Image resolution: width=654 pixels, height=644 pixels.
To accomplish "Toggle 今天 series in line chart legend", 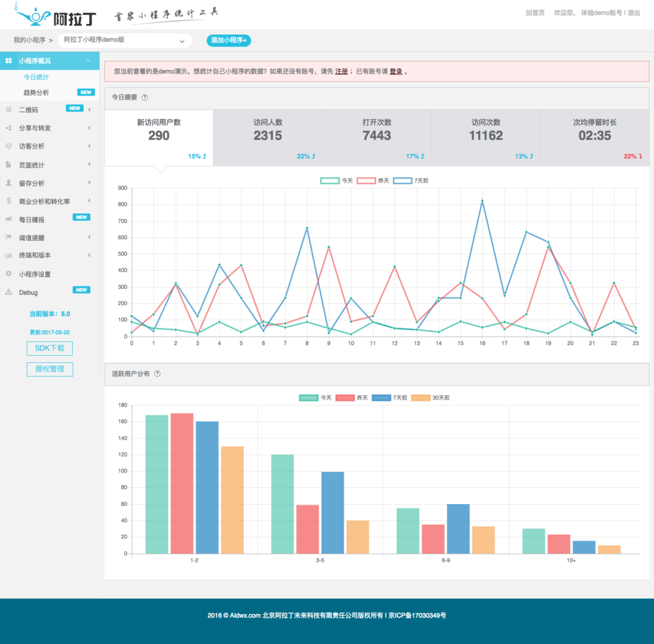I will click(337, 180).
